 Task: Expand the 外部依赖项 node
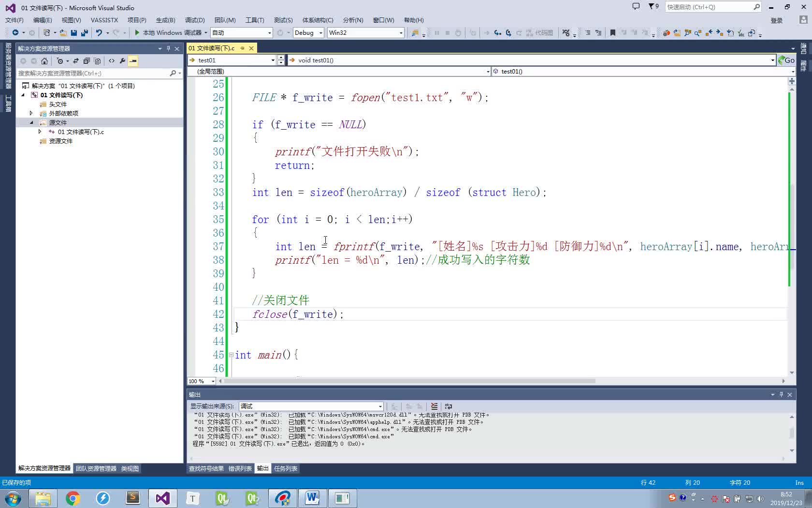[x=31, y=113]
